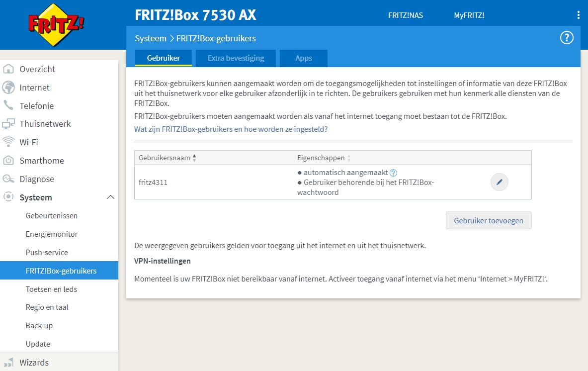Open the Apps tab
The height and width of the screenshot is (371, 588).
pyautogui.click(x=303, y=58)
